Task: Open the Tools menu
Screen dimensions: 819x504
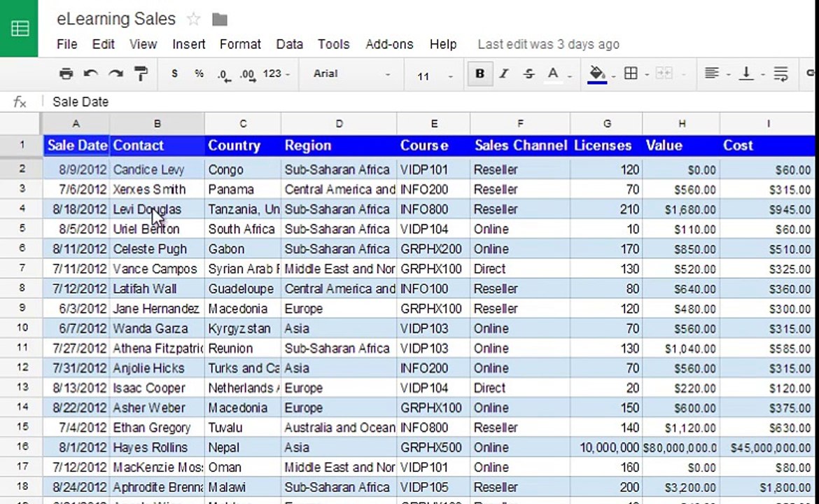Action: [x=334, y=44]
